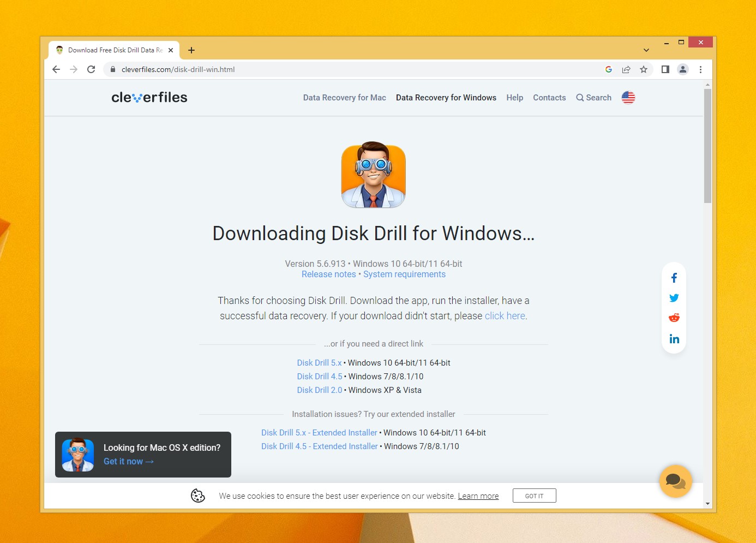Close the Disk Drill download tab
The height and width of the screenshot is (543, 756).
pyautogui.click(x=171, y=50)
